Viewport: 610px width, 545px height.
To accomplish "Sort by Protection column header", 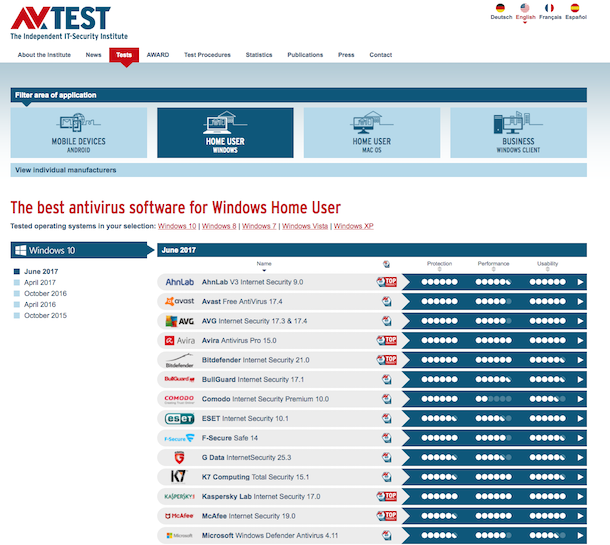I will (x=440, y=266).
